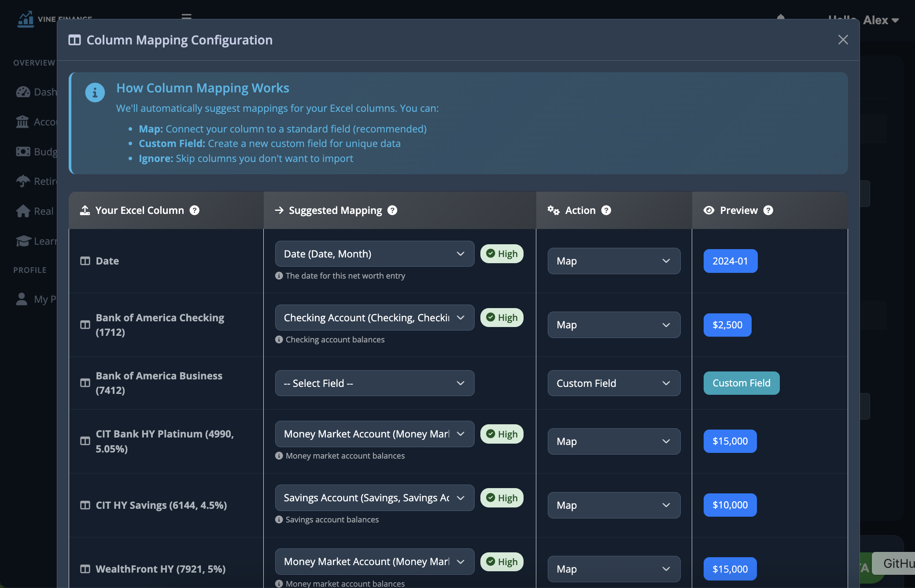
Task: Click the arrow icon before Suggested Mapping
Action: (279, 210)
